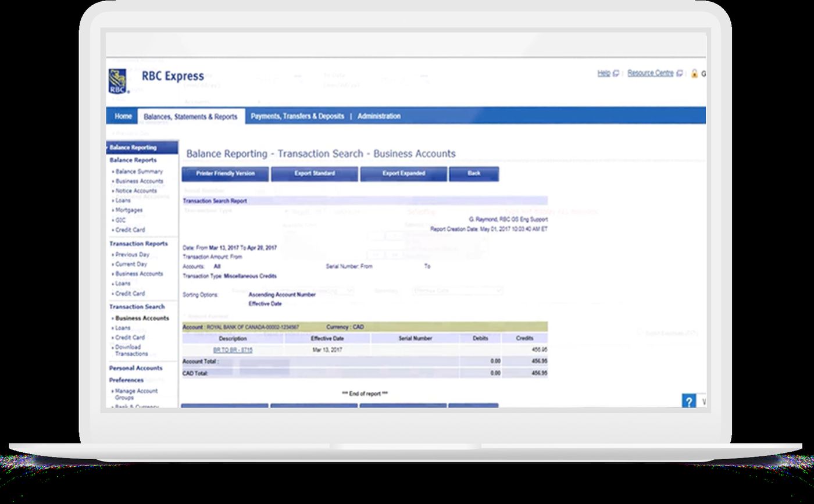
Task: Open Business Accounts under Balance Reports
Action: (x=139, y=181)
